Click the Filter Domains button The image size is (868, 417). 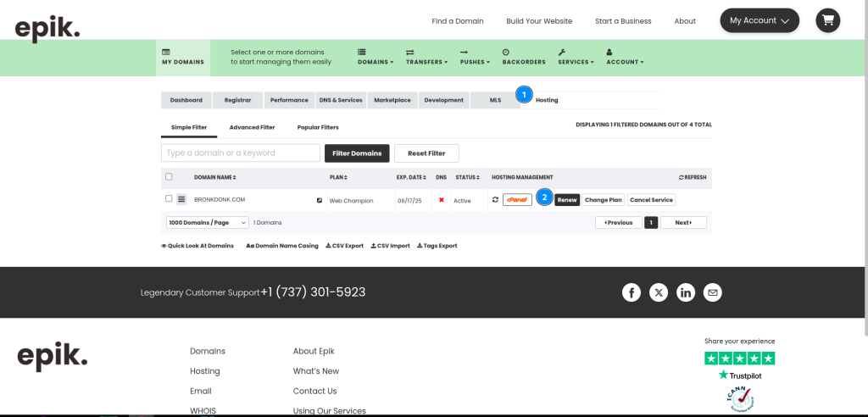[x=357, y=153]
